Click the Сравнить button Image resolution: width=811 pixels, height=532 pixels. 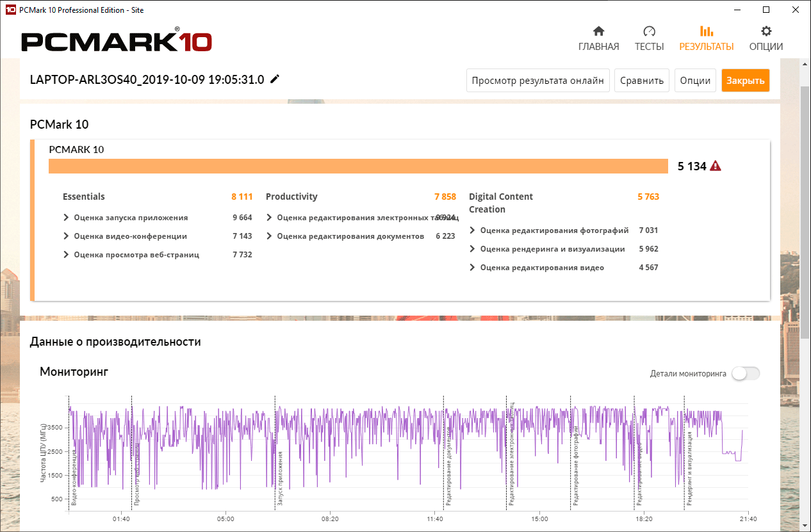tap(642, 81)
